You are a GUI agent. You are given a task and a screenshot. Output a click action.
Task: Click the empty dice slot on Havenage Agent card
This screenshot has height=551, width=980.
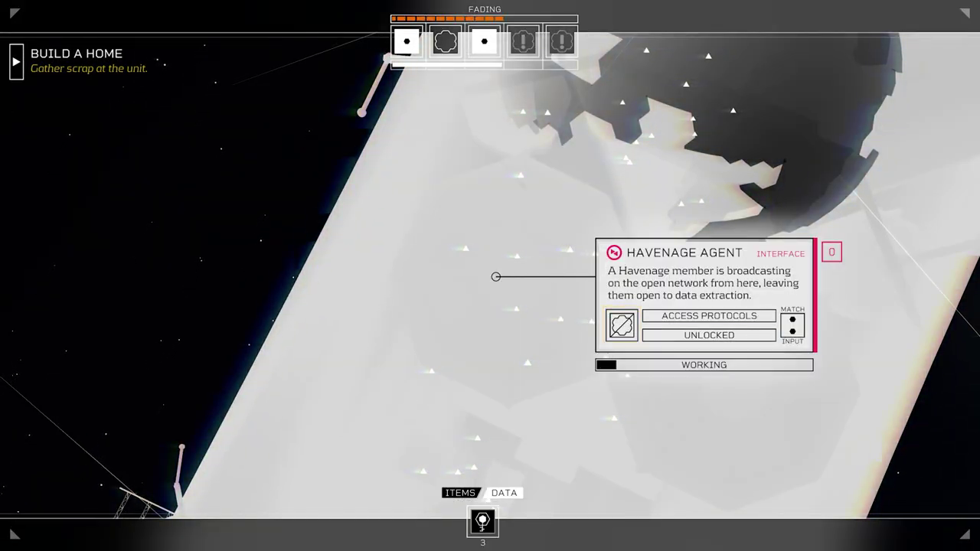[622, 325]
